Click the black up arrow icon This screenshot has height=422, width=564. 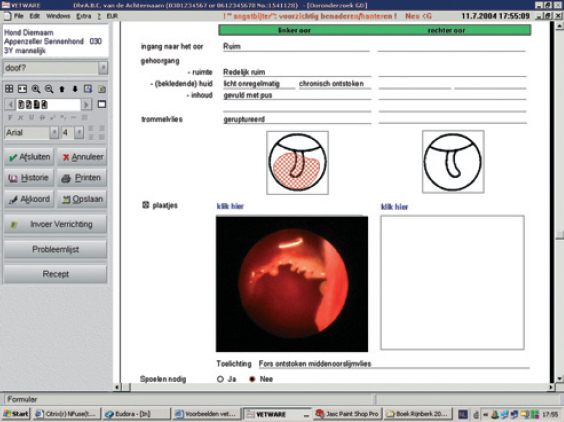pos(62,89)
